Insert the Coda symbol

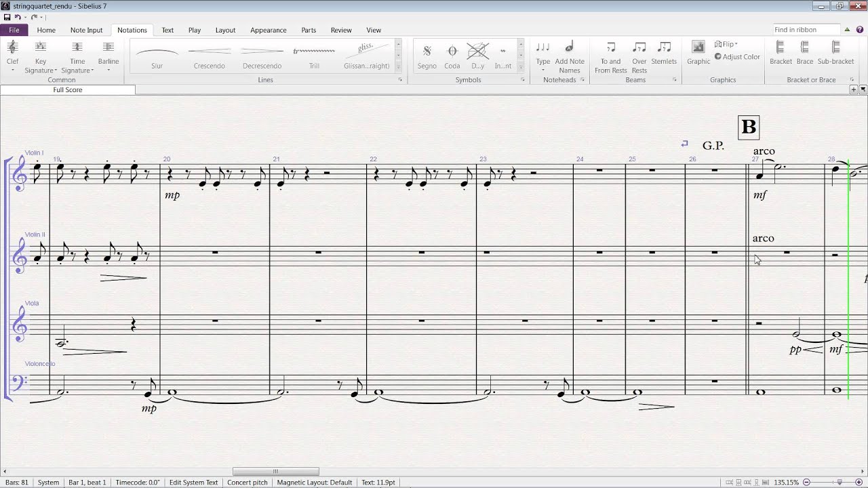pos(452,56)
